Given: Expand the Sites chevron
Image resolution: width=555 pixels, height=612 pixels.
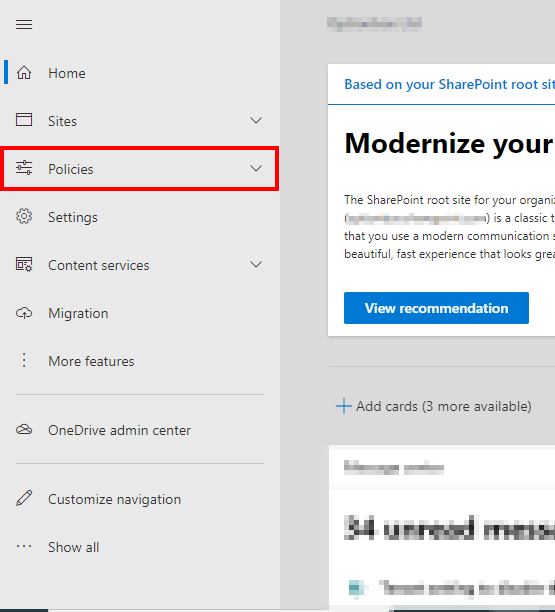Looking at the screenshot, I should pyautogui.click(x=256, y=120).
